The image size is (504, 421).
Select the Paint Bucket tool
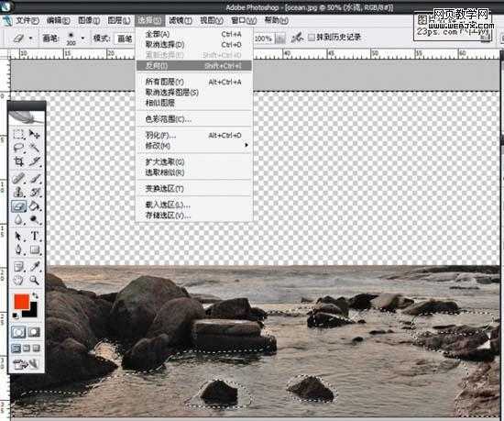tap(35, 205)
